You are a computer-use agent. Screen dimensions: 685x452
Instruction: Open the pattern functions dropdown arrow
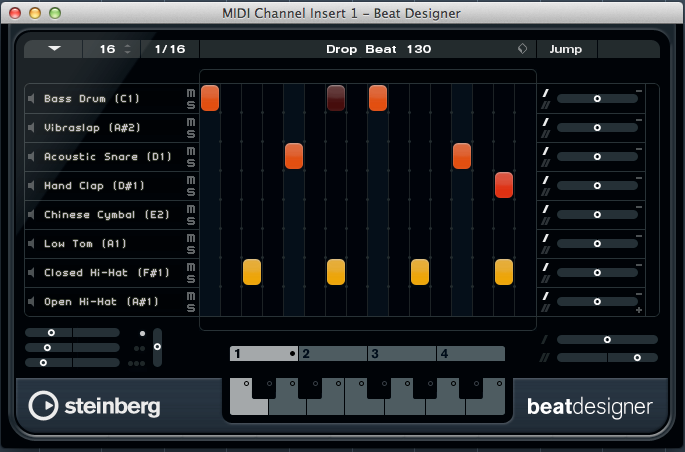point(54,48)
